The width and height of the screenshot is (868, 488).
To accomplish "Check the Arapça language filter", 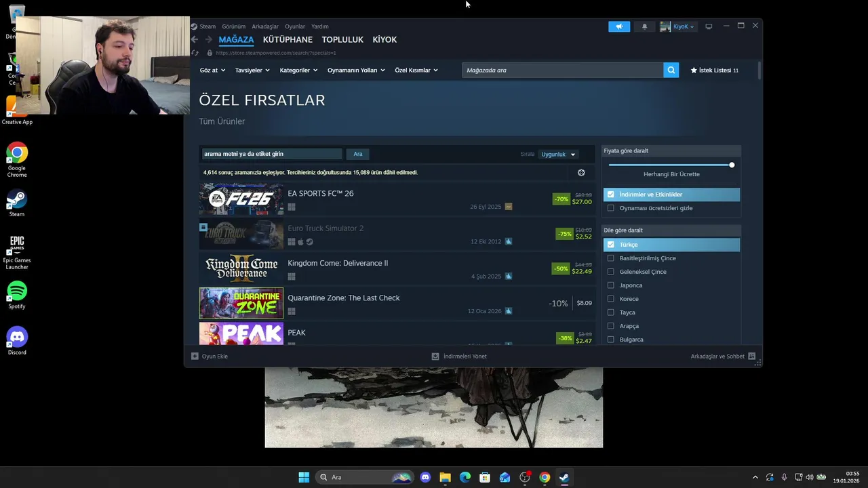I will [x=611, y=326].
